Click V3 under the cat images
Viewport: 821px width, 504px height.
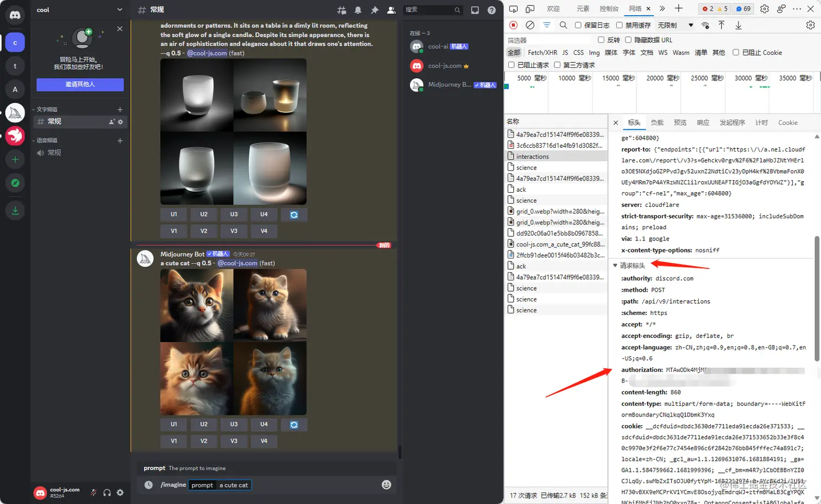point(234,441)
